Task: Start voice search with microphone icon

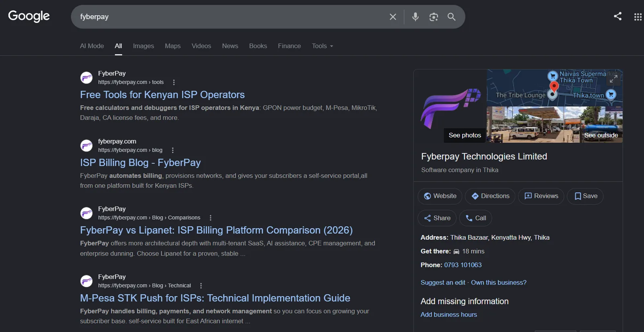Action: coord(415,17)
